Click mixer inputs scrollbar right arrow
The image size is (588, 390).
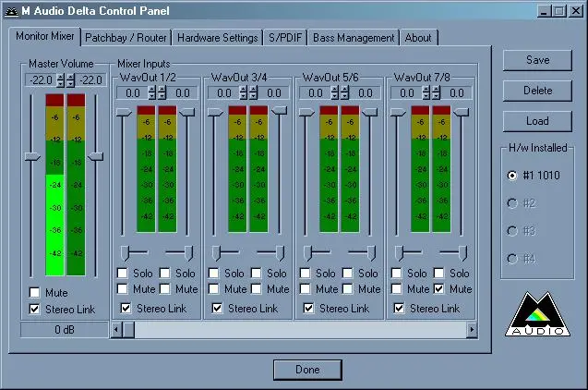pos(472,330)
